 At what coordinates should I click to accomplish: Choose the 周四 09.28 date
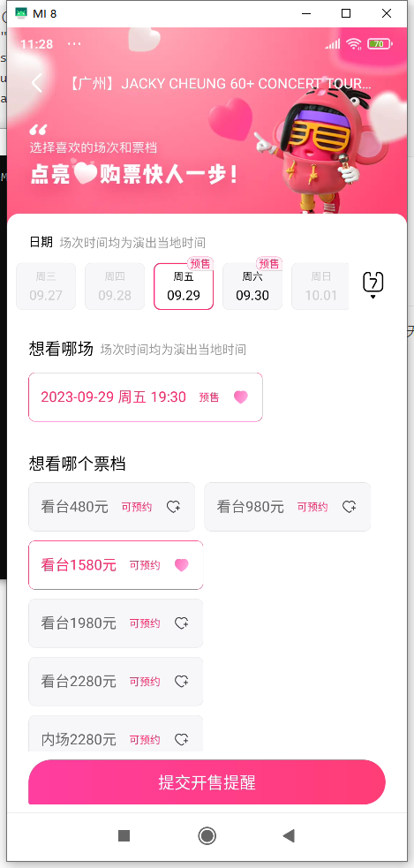tap(115, 286)
